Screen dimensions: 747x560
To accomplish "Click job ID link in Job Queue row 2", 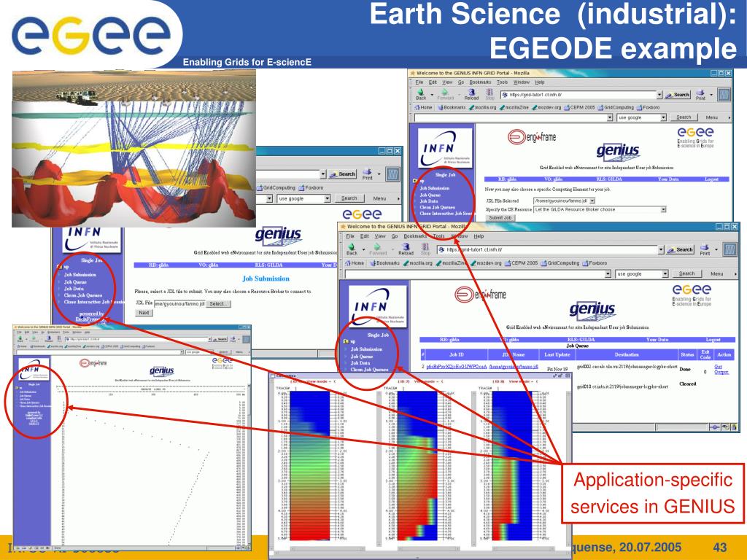I will (457, 367).
